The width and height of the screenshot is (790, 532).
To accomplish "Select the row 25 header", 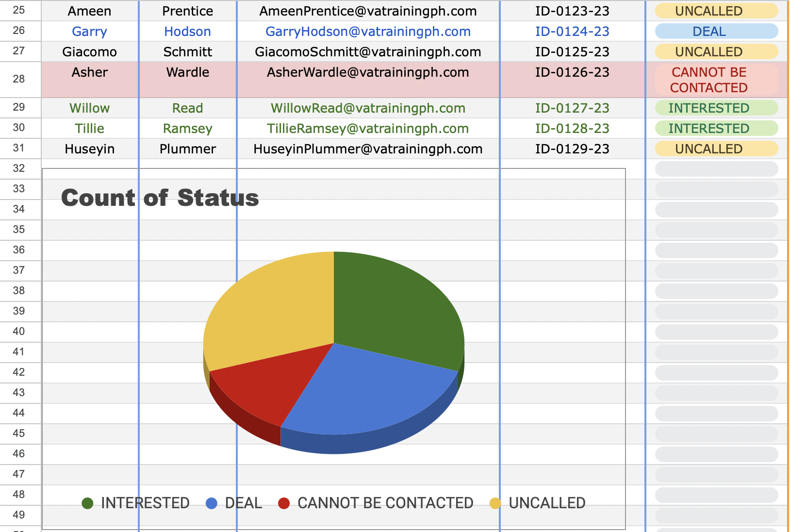I will tap(20, 11).
